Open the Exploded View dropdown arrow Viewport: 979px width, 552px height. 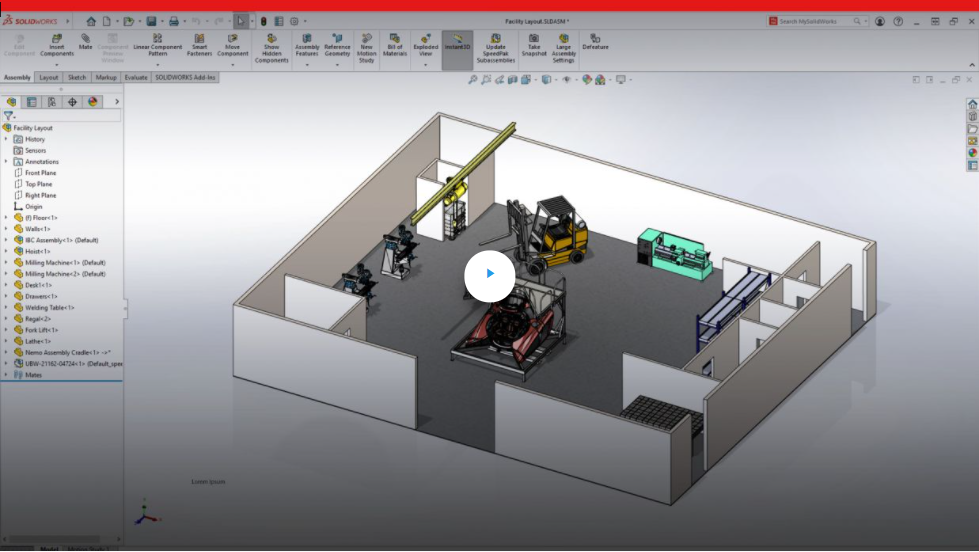pyautogui.click(x=426, y=65)
